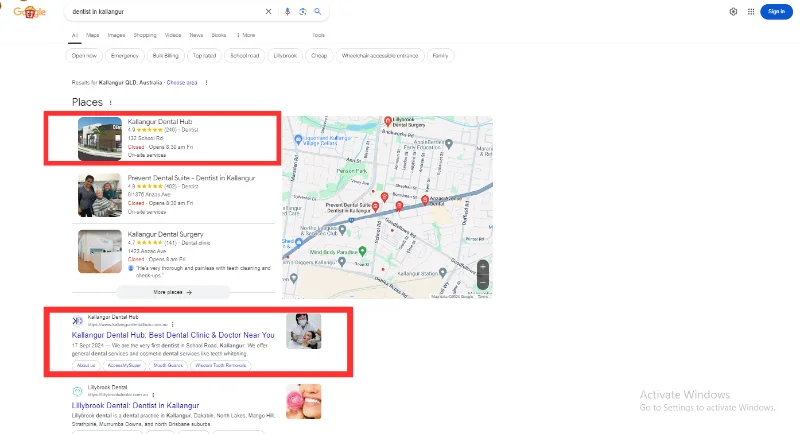The image size is (800, 434).
Task: Open Kallangur Dental Hub place listing
Action: point(160,121)
